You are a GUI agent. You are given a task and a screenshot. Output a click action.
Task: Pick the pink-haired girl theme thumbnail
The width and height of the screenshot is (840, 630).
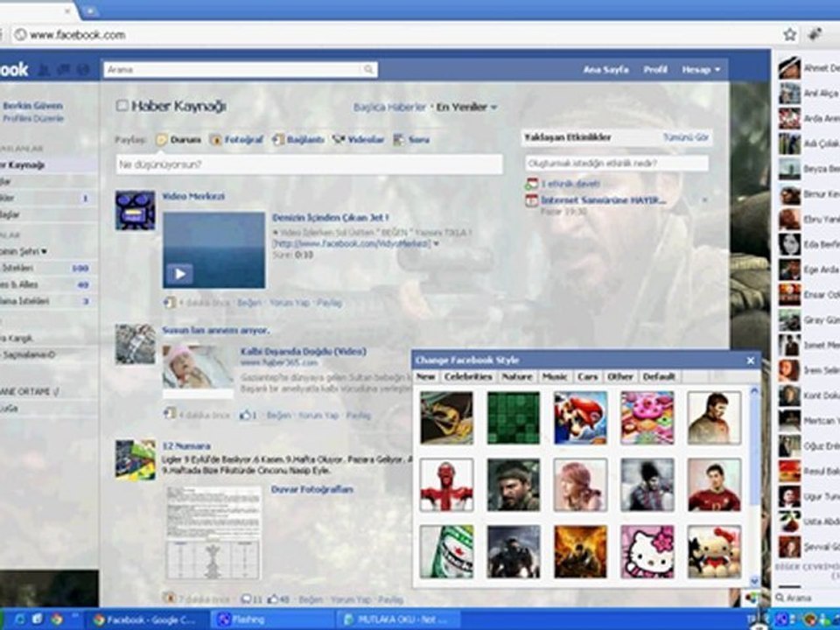[x=580, y=485]
